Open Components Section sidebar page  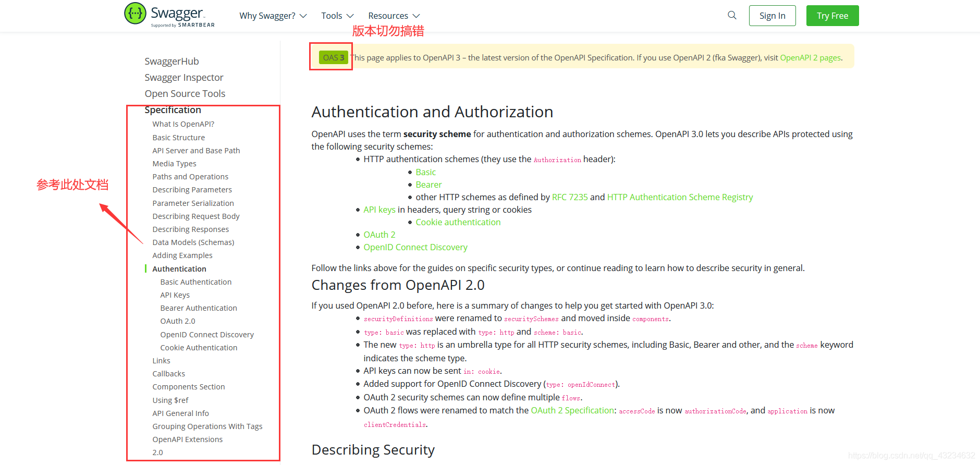(189, 387)
